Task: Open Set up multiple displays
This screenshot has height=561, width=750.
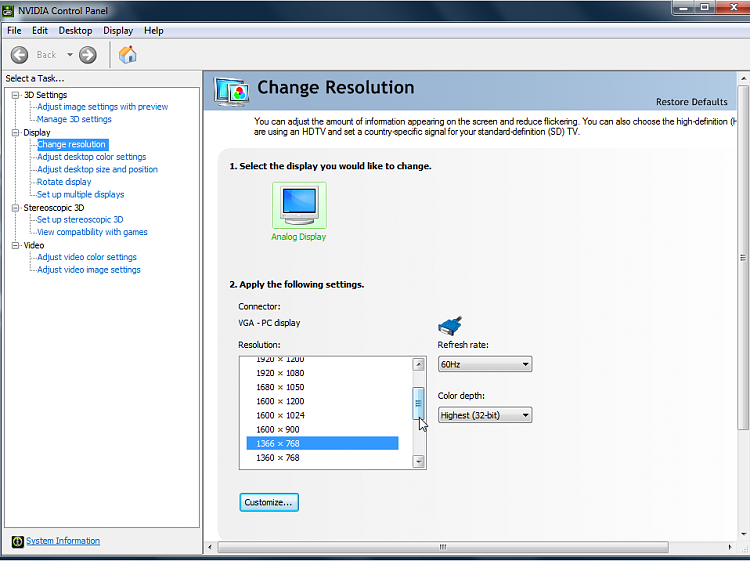Action: click(x=80, y=194)
